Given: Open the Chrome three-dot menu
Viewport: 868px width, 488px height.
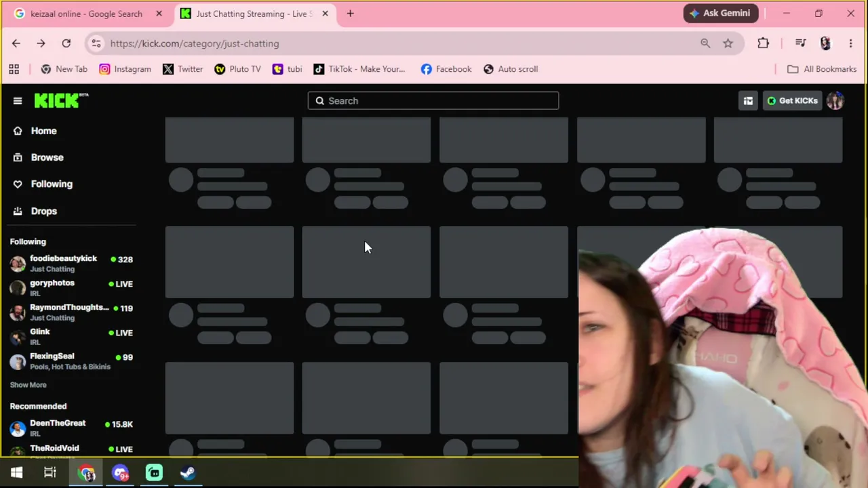Looking at the screenshot, I should (x=850, y=43).
